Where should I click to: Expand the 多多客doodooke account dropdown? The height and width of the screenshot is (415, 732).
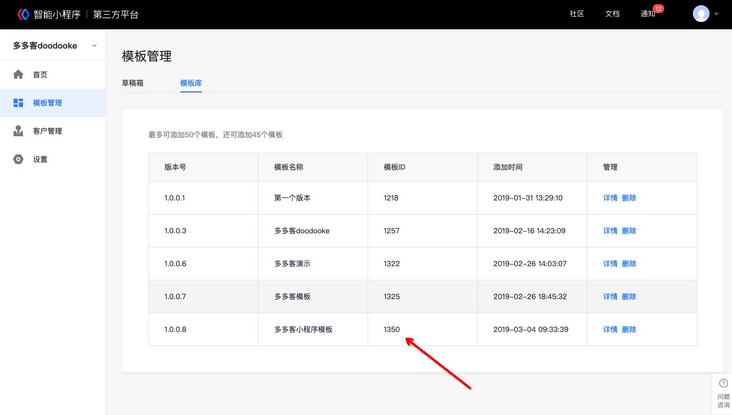95,46
